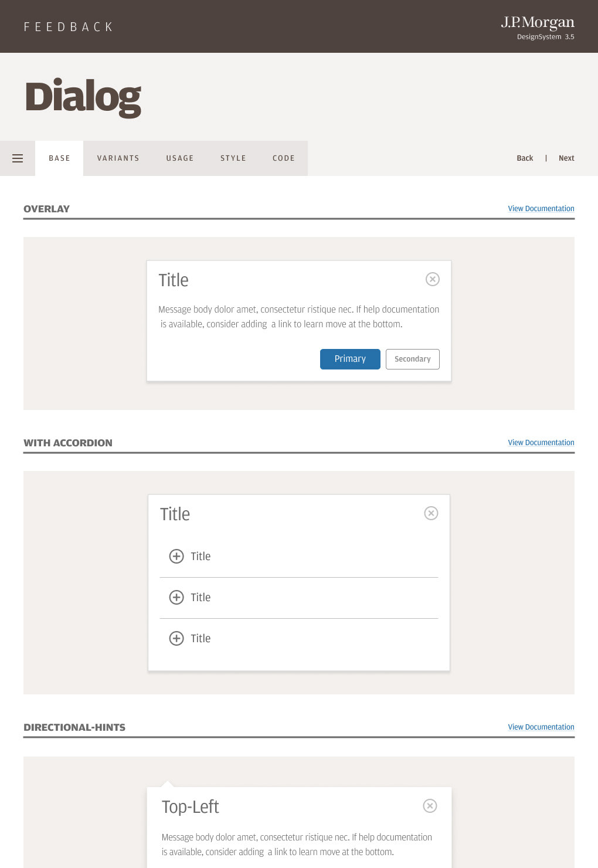Open the Usage tab
The width and height of the screenshot is (598, 868).
(x=180, y=158)
